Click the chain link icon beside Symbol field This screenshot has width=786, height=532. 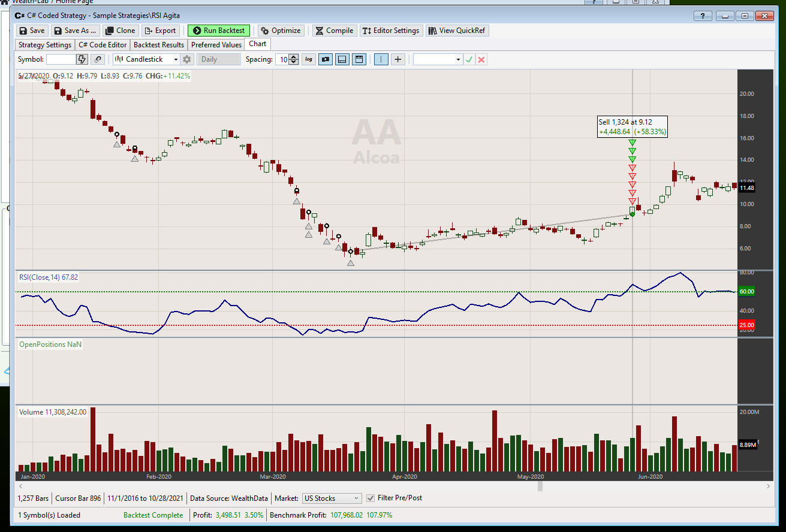tap(97, 59)
